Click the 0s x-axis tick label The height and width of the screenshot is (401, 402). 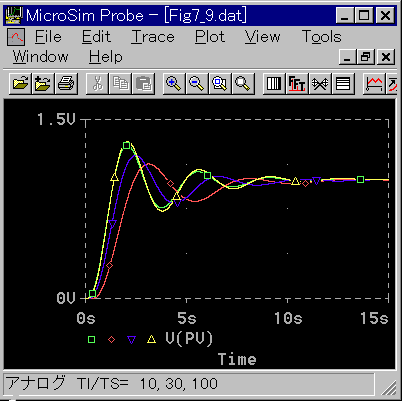86,318
